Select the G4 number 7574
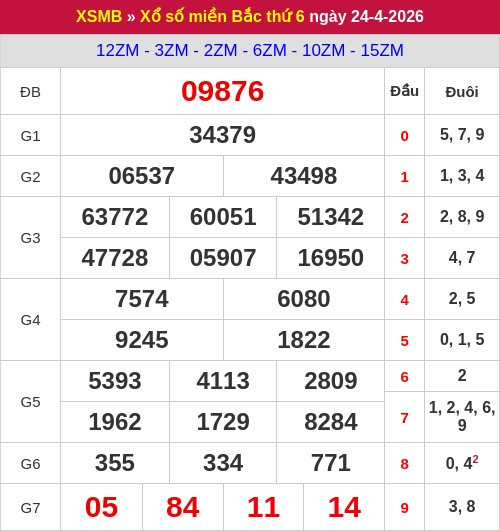Image resolution: width=500 pixels, height=531 pixels. pyautogui.click(x=142, y=299)
